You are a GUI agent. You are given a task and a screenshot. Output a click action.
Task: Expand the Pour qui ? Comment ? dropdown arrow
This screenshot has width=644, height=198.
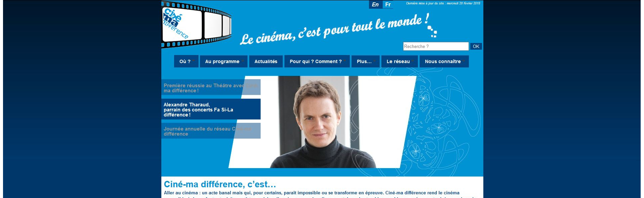click(345, 61)
